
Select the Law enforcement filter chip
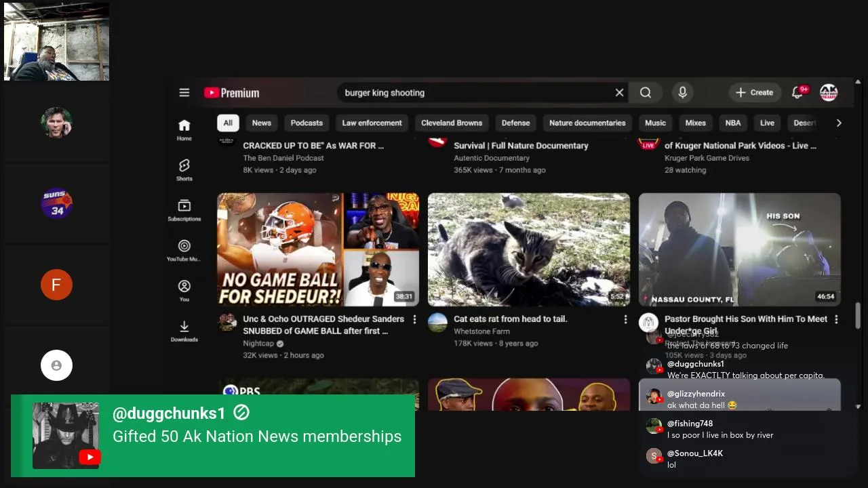[372, 123]
